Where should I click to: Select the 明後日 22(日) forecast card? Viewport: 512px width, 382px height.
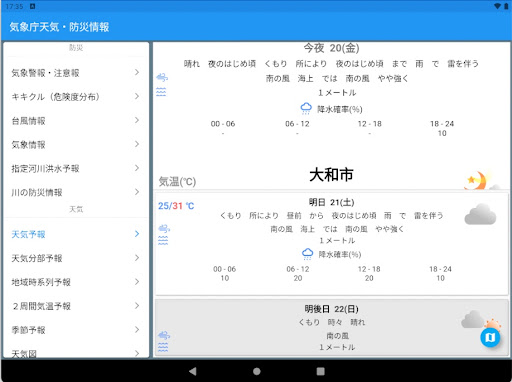pyautogui.click(x=332, y=328)
